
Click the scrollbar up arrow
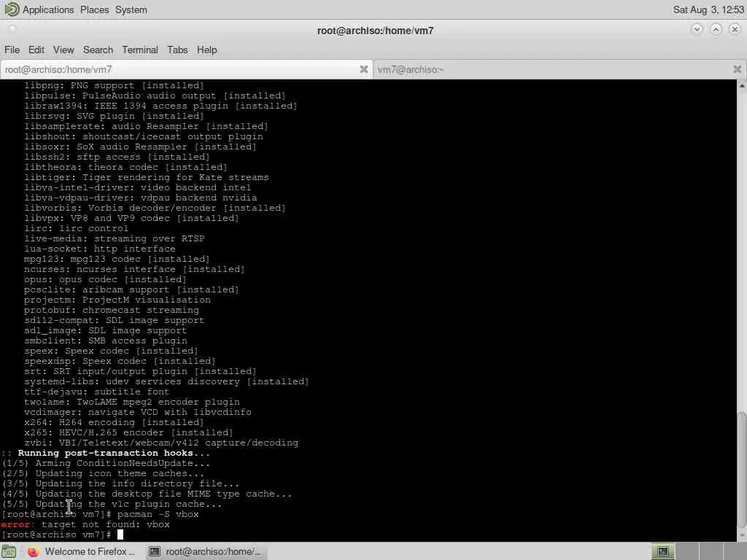click(742, 86)
